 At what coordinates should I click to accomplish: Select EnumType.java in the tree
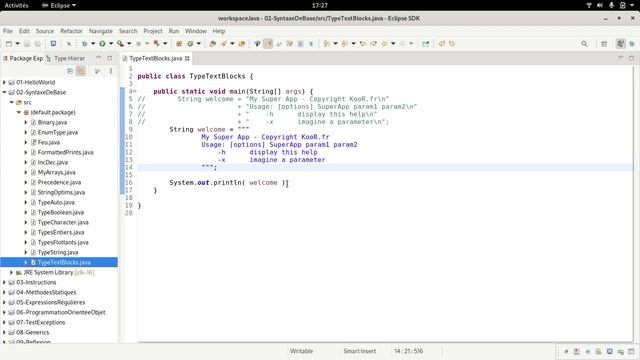click(x=58, y=132)
